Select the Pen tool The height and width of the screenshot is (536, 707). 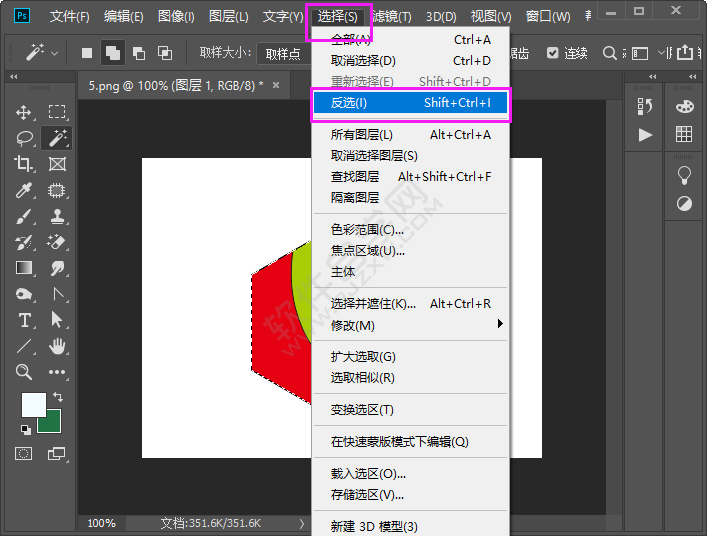tap(57, 294)
